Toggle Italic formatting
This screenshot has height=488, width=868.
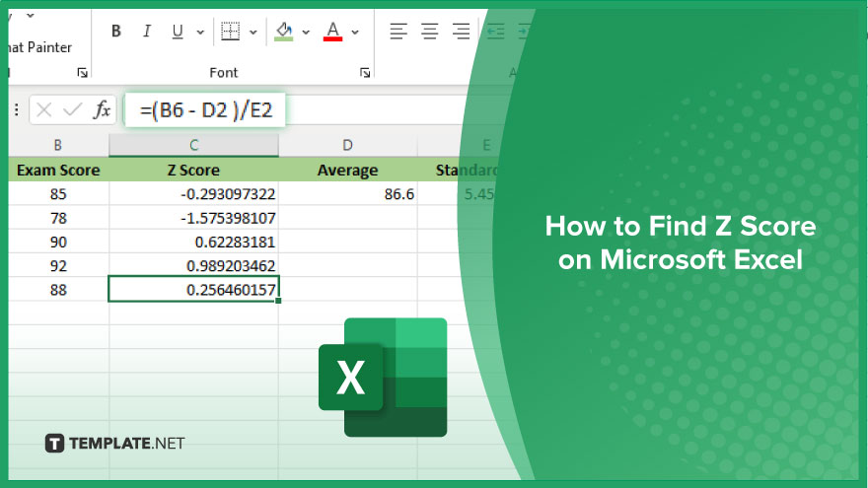[x=147, y=31]
